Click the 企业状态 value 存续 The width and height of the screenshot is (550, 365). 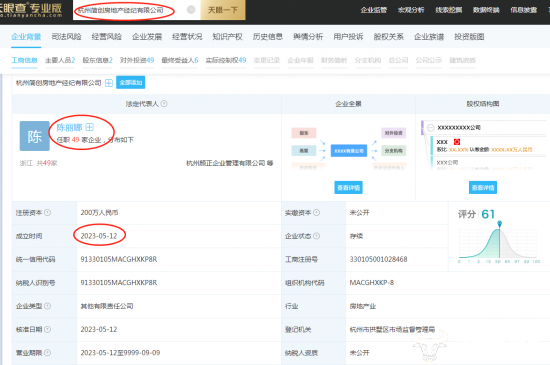[x=356, y=236]
